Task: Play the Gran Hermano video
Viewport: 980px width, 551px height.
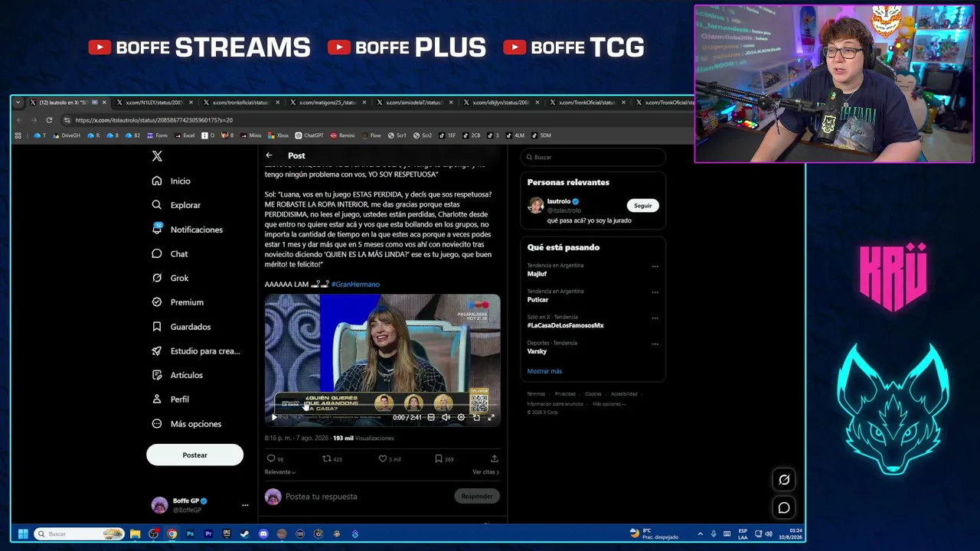Action: [x=274, y=418]
